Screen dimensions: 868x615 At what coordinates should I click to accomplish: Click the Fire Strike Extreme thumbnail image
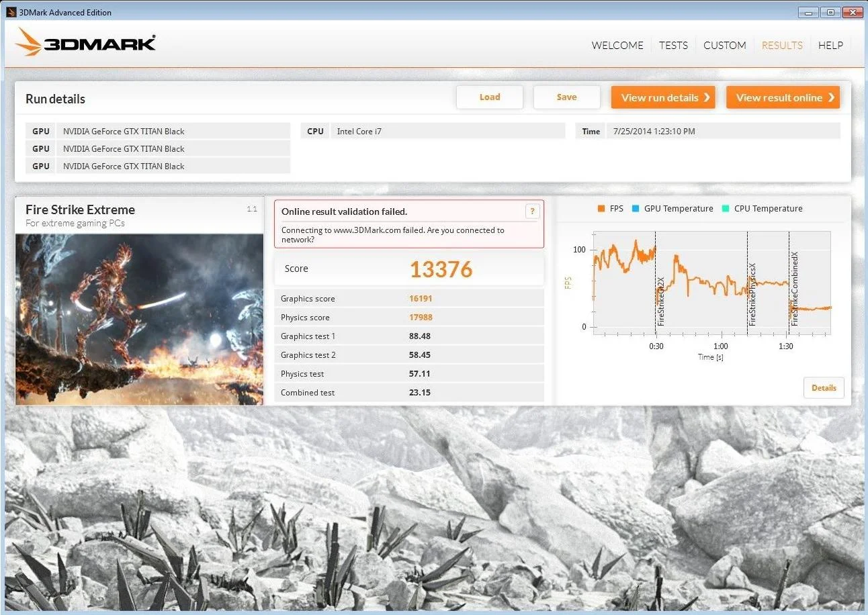(x=139, y=319)
